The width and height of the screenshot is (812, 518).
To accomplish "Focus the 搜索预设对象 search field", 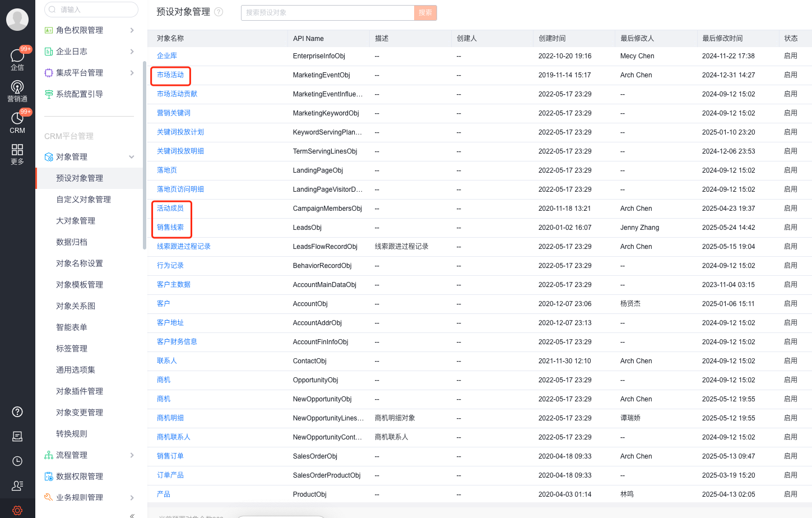I will (x=328, y=12).
